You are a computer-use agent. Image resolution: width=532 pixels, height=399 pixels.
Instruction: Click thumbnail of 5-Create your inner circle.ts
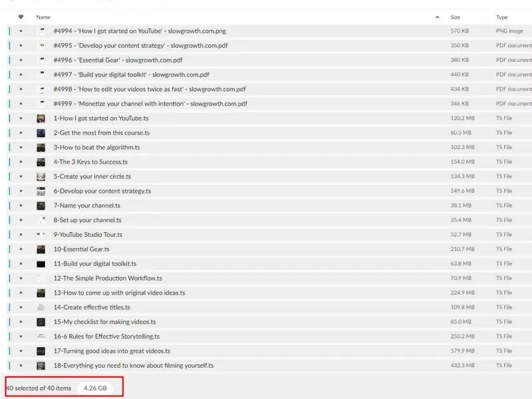[x=41, y=176]
